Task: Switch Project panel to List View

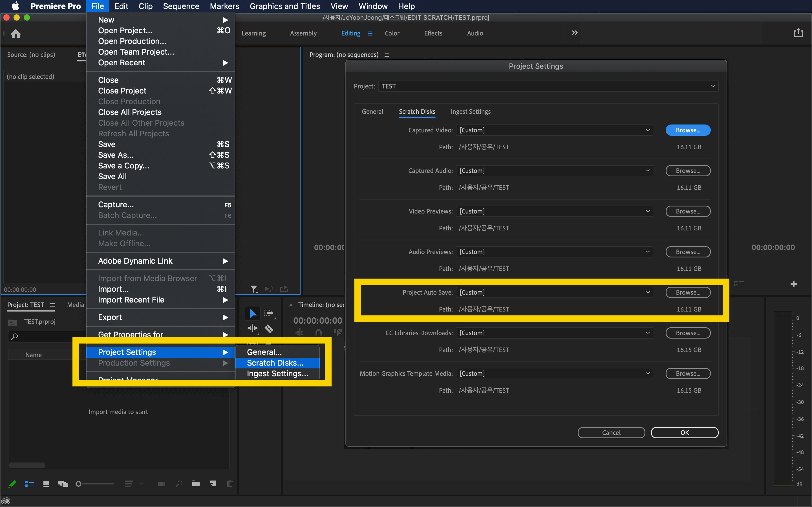Action: point(29,484)
